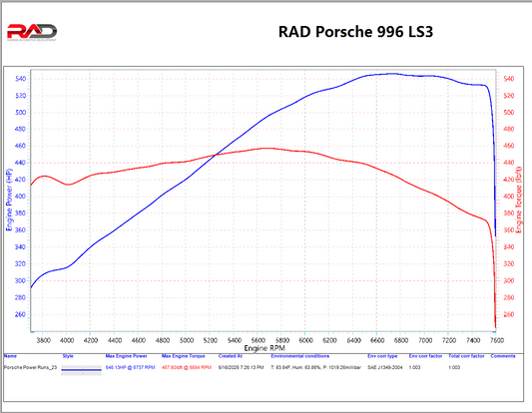Screen dimensions: 532x413
Task: Click the 6400 RPM axis tick label
Action: click(353, 340)
